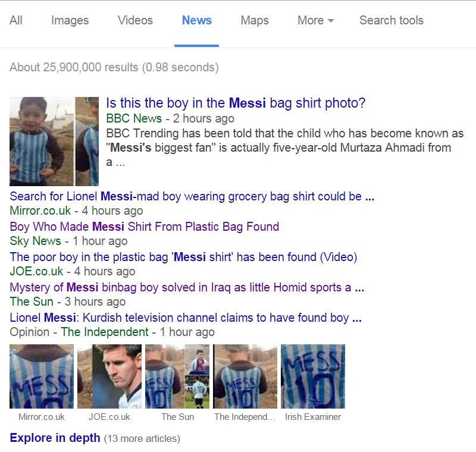Screen dimensions: 476x452
Task: Open the Maps search tab
Action: (x=255, y=20)
